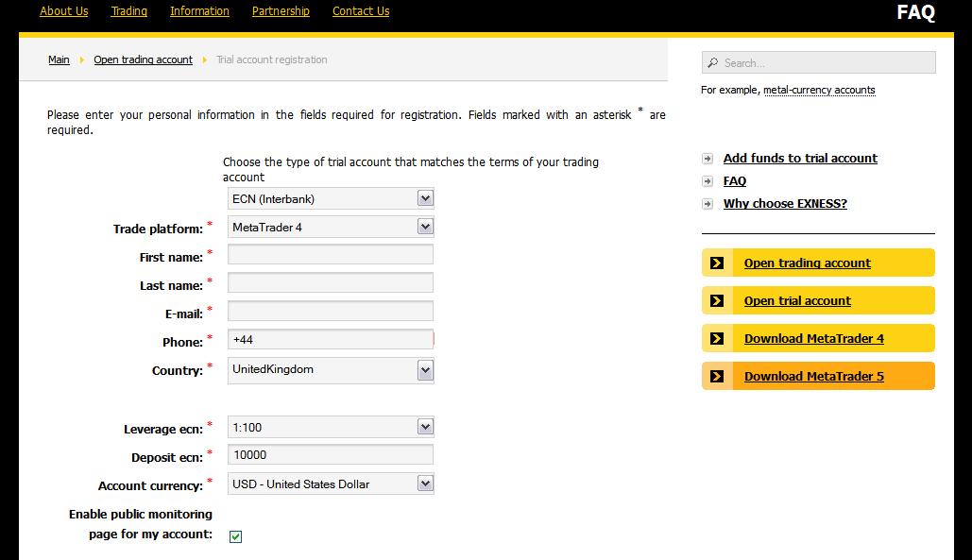This screenshot has width=972, height=560.
Task: Click the Trial account registration breadcrumb text
Action: click(x=271, y=59)
